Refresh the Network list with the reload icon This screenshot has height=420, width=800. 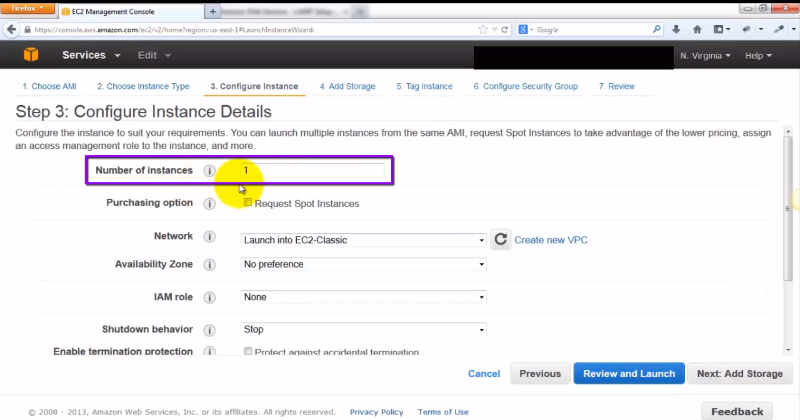click(x=501, y=239)
